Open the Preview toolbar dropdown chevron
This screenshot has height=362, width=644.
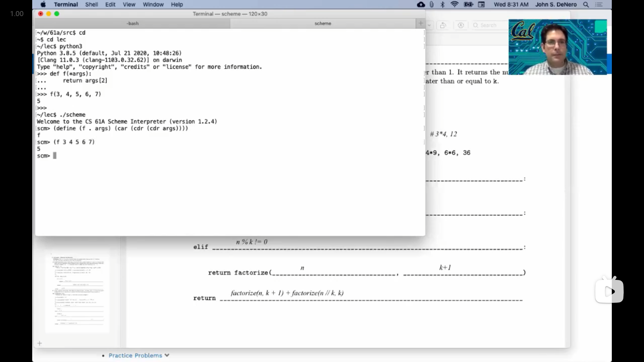point(429,25)
